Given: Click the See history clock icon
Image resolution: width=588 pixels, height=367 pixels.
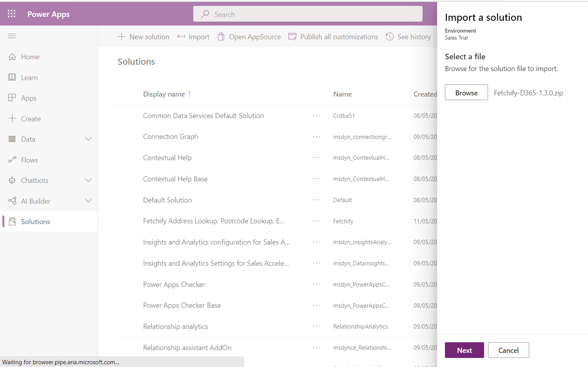Looking at the screenshot, I should click(390, 37).
